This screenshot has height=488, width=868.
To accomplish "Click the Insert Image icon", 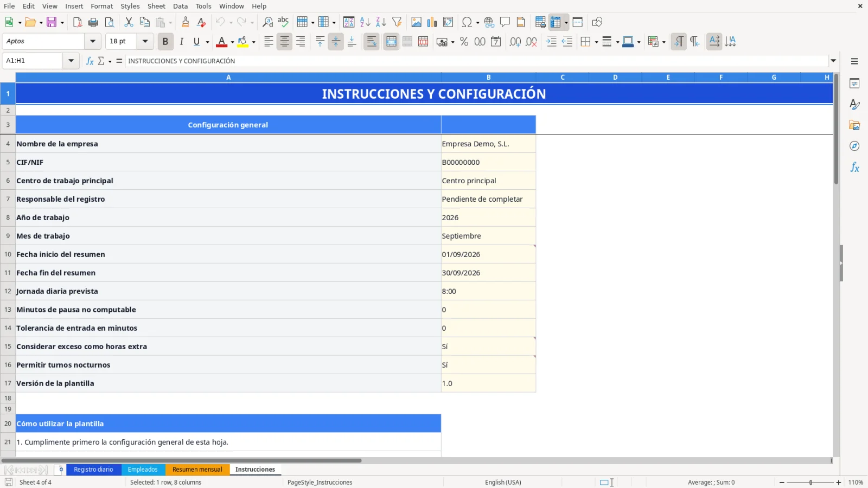I will click(x=416, y=22).
